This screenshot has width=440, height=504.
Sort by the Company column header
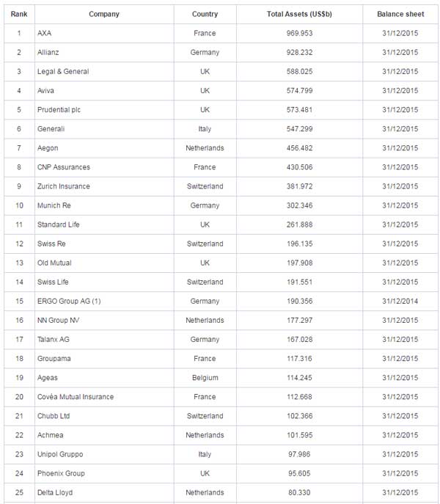pos(104,14)
